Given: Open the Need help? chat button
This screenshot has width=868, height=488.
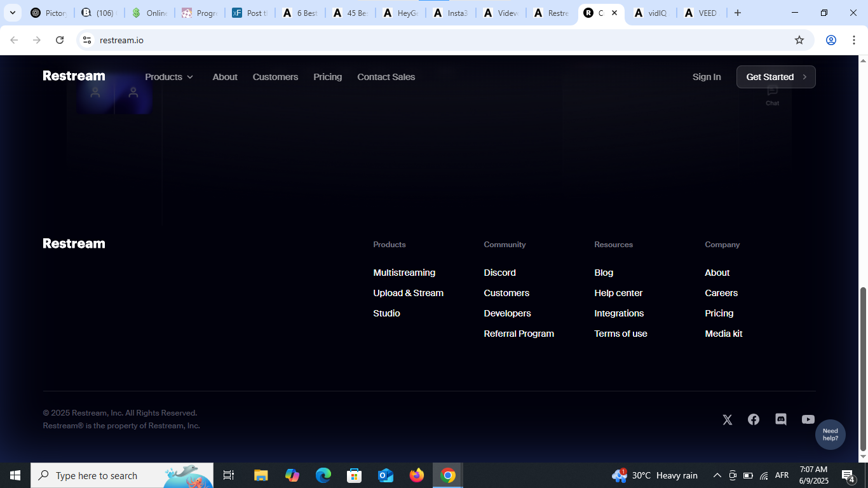Looking at the screenshot, I should click(831, 435).
